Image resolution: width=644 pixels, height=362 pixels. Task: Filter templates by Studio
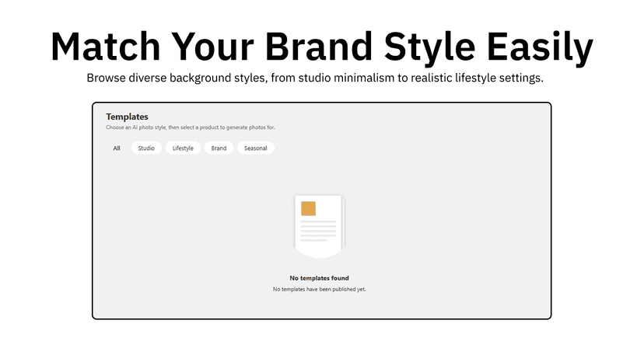pos(146,148)
